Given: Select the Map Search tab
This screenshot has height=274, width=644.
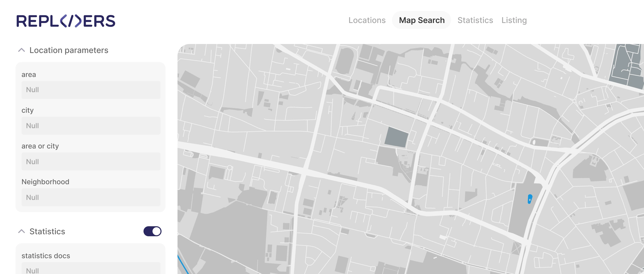Looking at the screenshot, I should coord(421,20).
